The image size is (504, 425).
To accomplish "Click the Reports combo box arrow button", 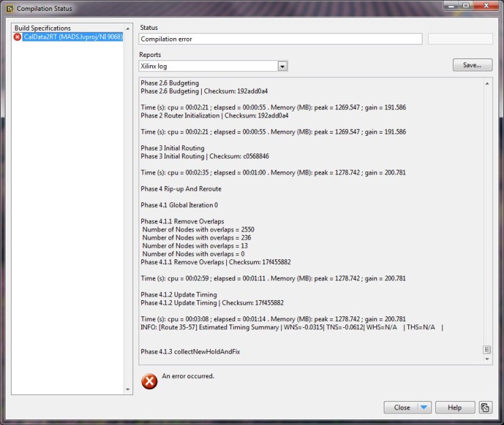I will (x=283, y=66).
